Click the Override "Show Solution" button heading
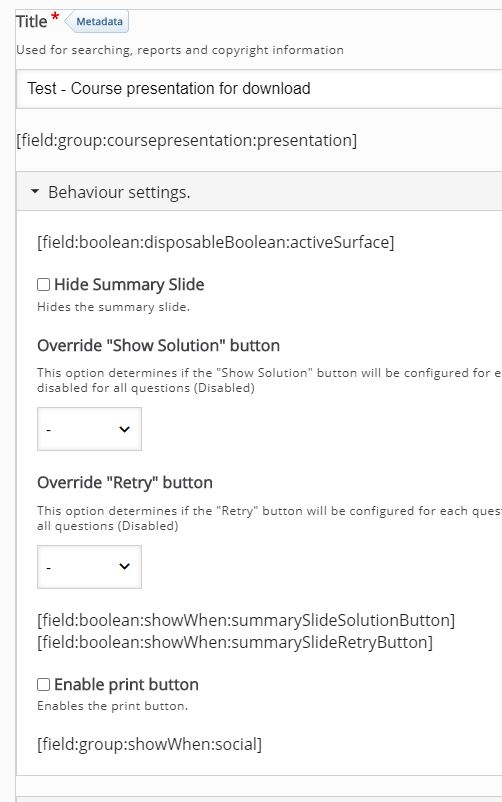 pos(158,346)
